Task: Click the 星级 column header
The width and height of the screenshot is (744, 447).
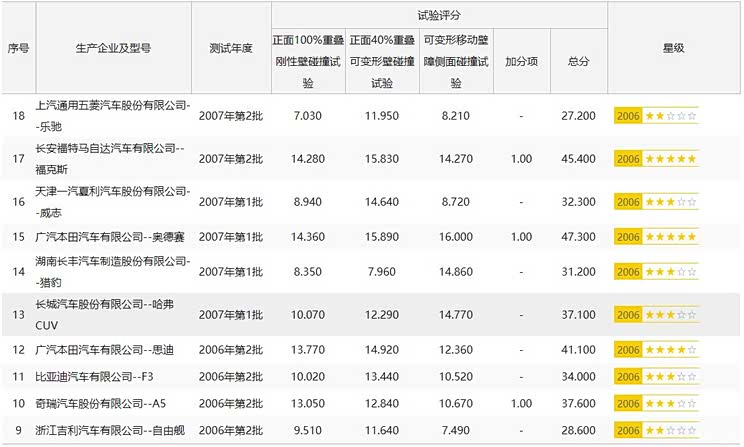Action: (673, 48)
